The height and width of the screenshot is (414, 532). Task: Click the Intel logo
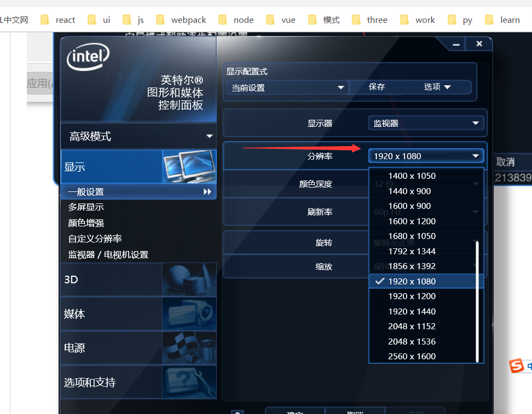88,57
